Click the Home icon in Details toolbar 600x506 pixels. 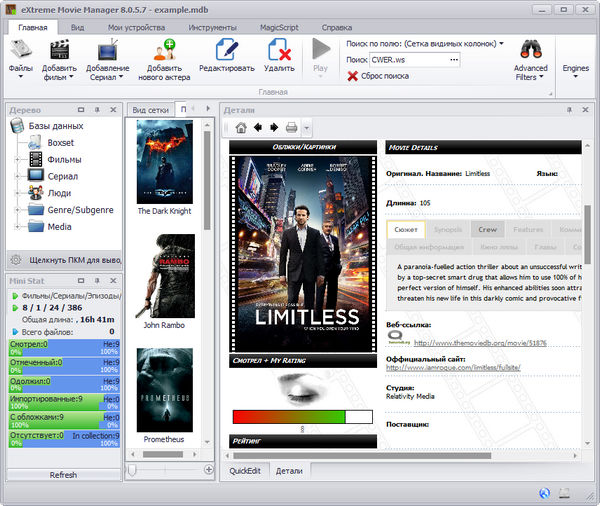coord(240,127)
